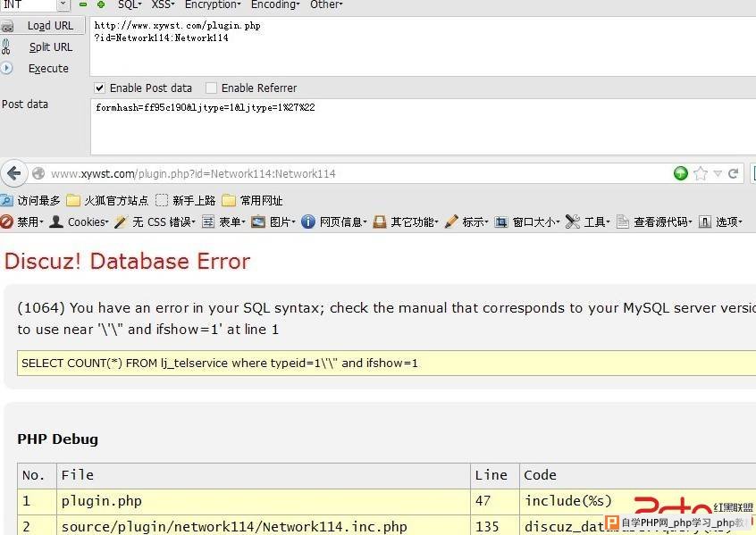The image size is (756, 535).
Task: Click the Load URL button in HackBar
Action: 50,26
